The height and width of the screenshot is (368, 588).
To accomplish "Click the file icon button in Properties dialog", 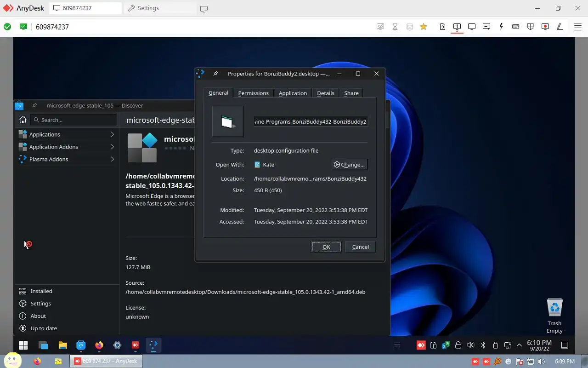I will (228, 121).
